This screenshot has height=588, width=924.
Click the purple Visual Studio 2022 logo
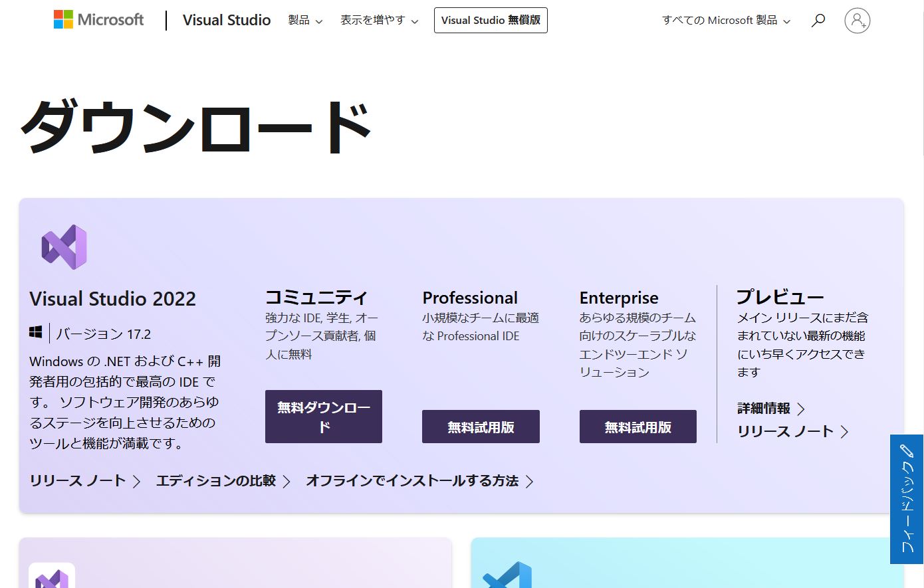(64, 247)
